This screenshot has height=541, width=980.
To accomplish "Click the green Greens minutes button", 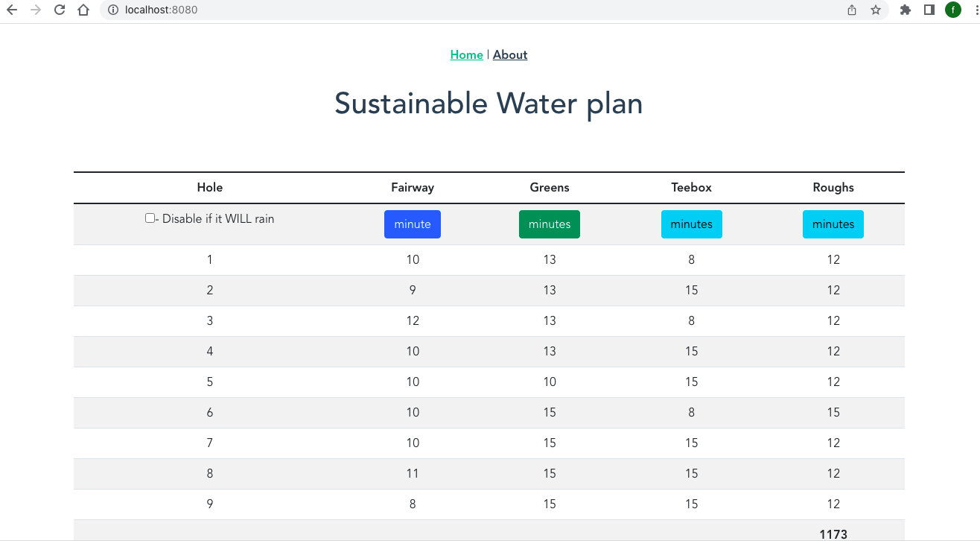I will point(550,224).
